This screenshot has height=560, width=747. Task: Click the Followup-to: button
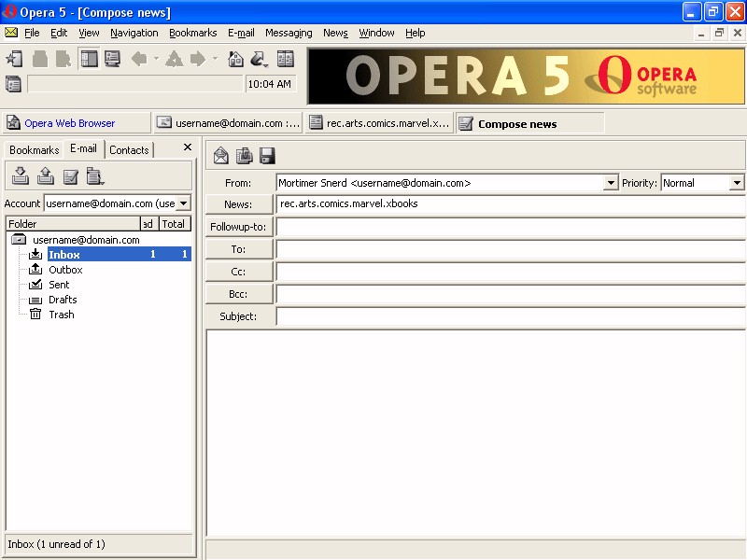click(239, 227)
